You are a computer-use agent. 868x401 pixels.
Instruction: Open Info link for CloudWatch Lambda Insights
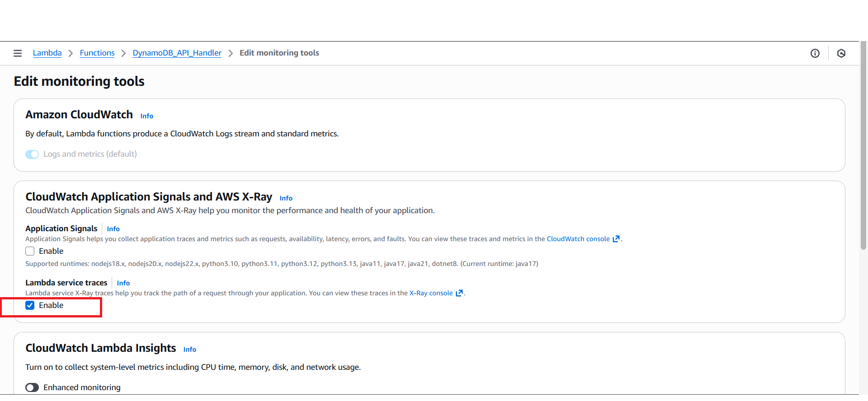coord(189,350)
